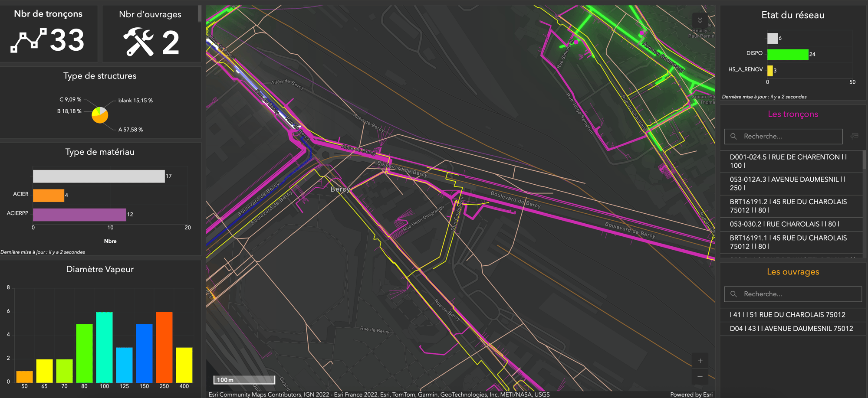This screenshot has height=398, width=868.
Task: Zoom in on the map
Action: point(700,361)
